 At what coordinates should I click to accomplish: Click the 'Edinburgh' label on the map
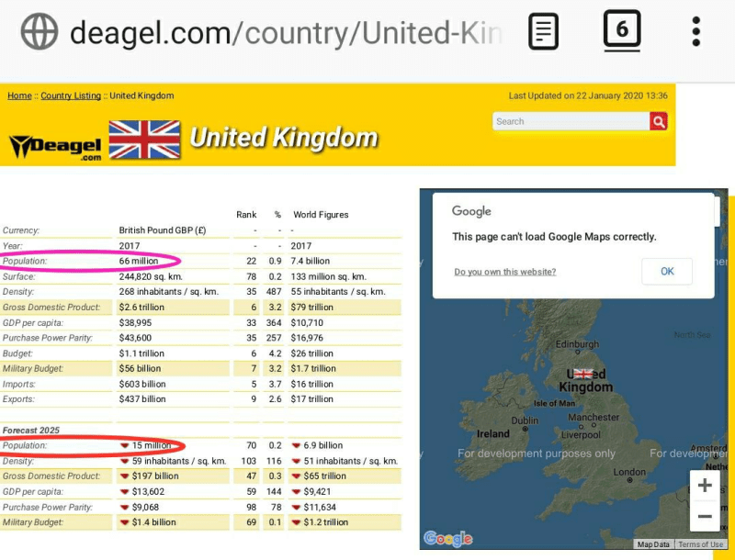[577, 344]
